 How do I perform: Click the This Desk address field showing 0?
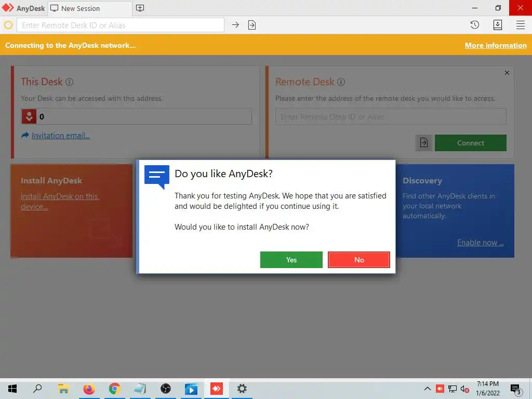(137, 116)
